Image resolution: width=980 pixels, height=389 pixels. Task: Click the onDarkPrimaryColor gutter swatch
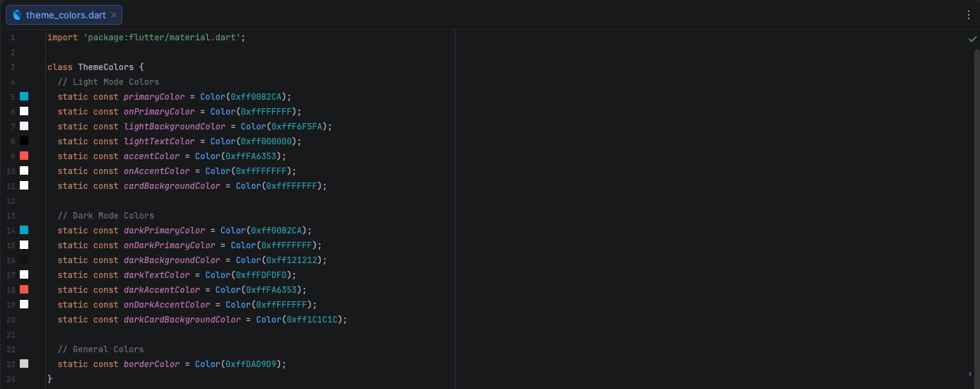pos(24,245)
